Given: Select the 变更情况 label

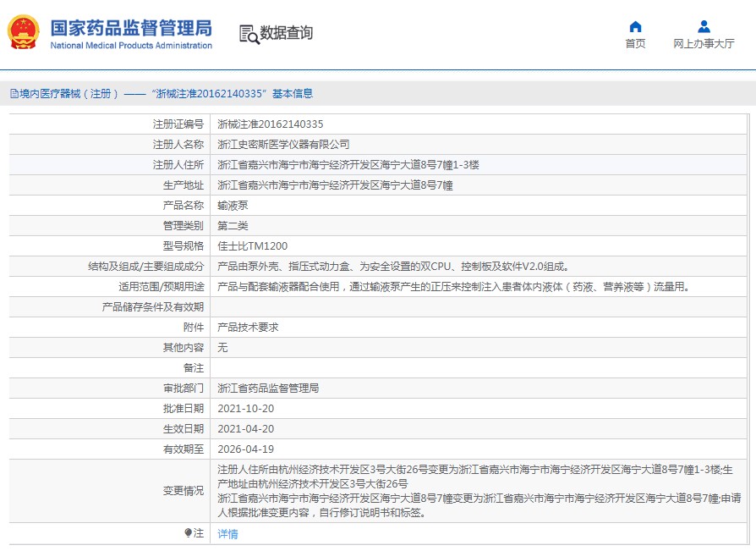Looking at the screenshot, I should pos(184,491).
